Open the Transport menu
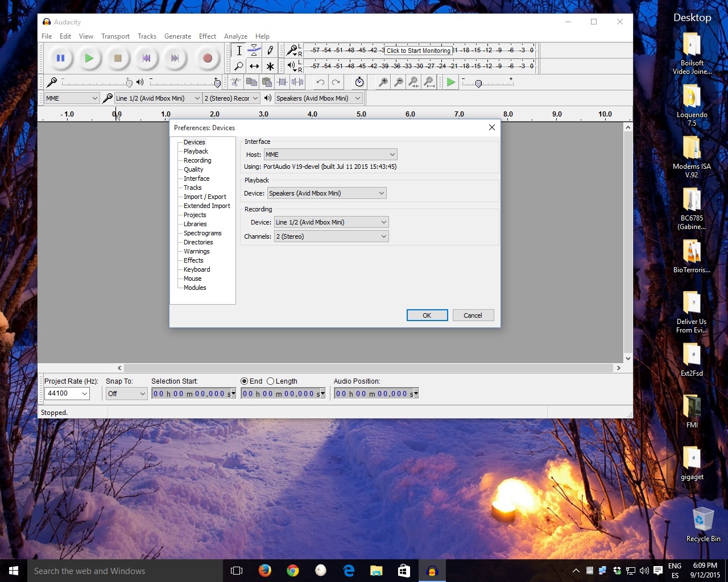 115,36
